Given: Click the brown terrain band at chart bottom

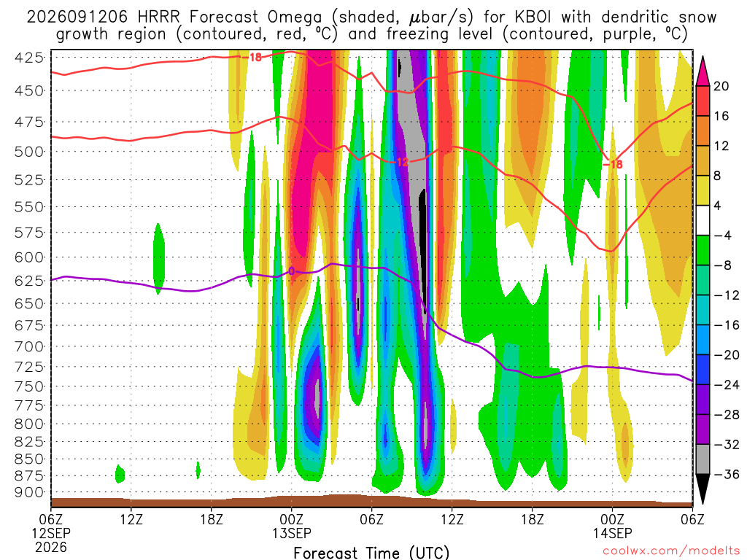Looking at the screenshot, I should 371,502.
